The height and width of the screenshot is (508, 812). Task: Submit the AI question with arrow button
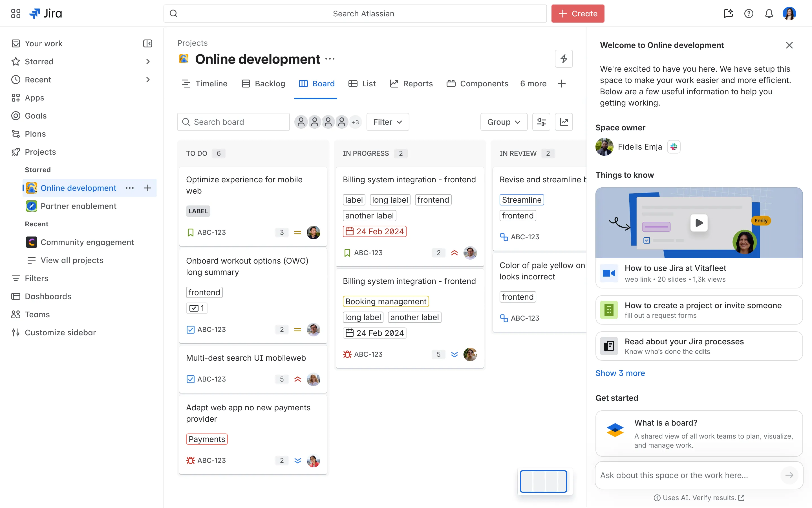789,475
